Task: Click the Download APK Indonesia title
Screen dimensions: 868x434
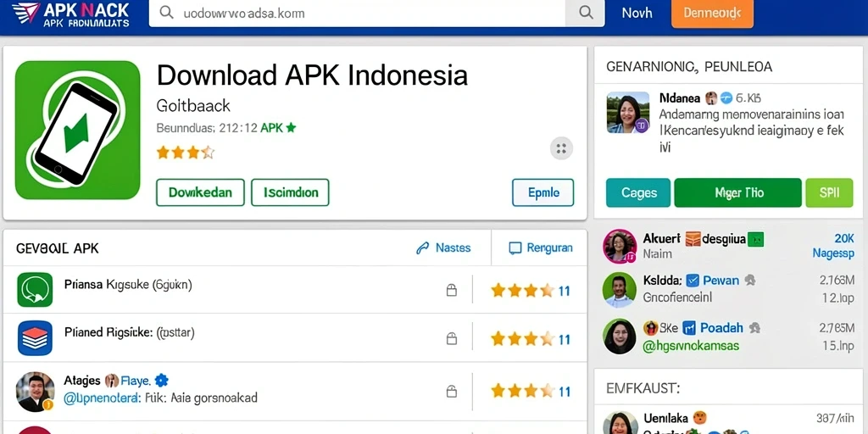Action: [x=312, y=75]
